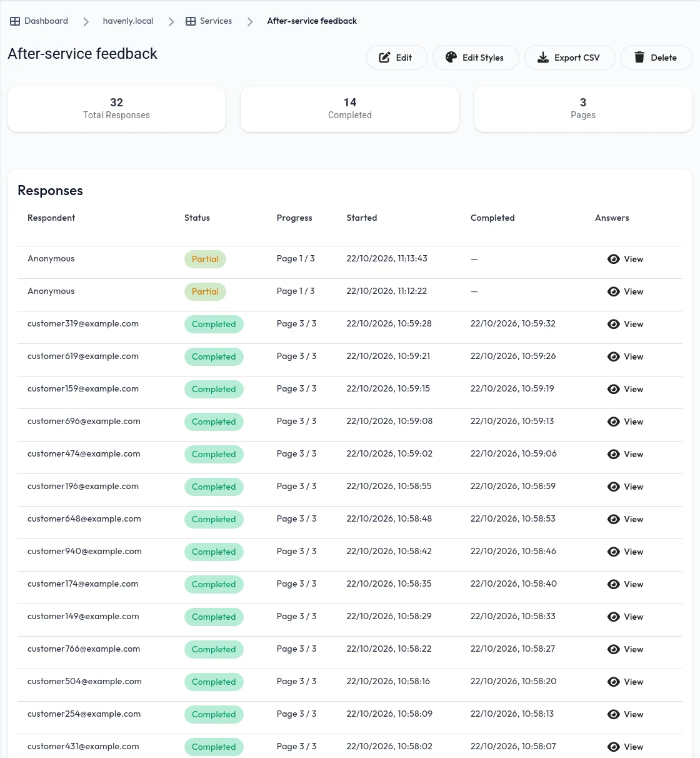Click Page 1 / 3 in 11:13:43 row
This screenshot has width=700, height=758.
(296, 259)
